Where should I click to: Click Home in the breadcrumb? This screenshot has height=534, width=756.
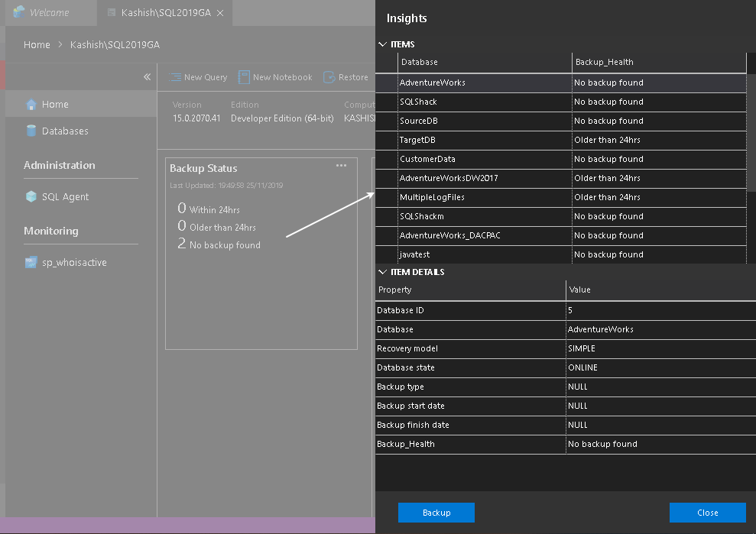click(x=37, y=45)
